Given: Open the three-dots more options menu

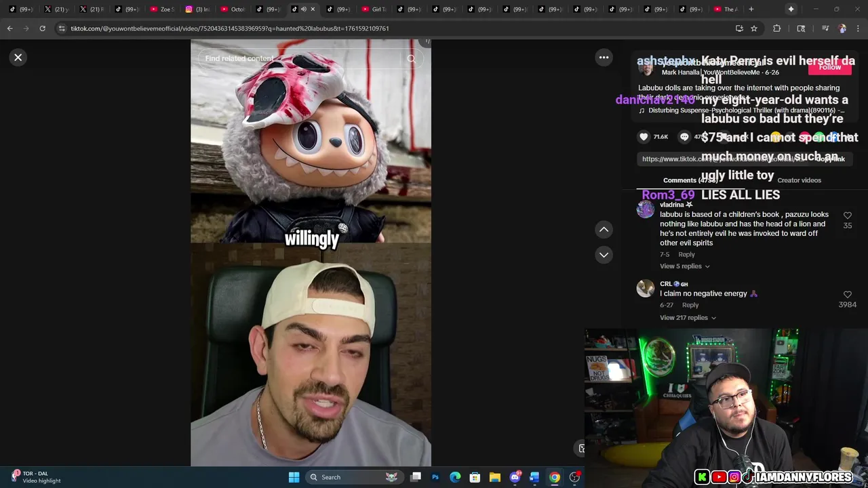Looking at the screenshot, I should [x=604, y=58].
